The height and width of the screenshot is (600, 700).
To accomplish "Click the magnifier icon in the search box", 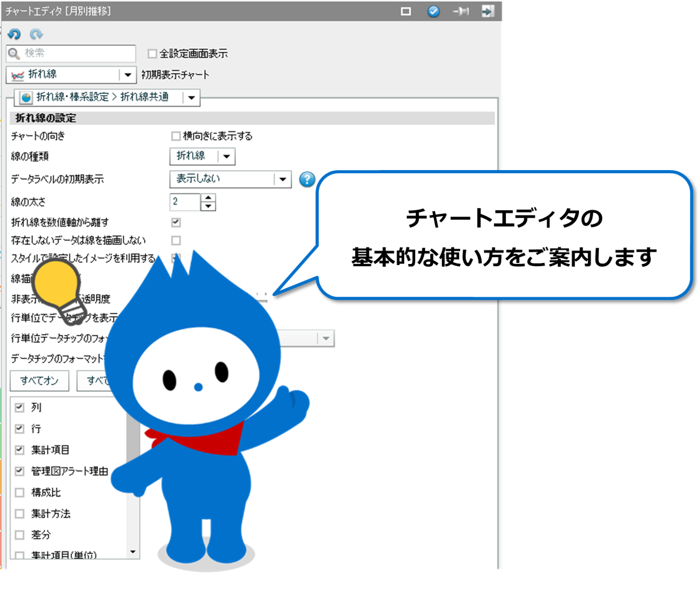I will click(13, 53).
